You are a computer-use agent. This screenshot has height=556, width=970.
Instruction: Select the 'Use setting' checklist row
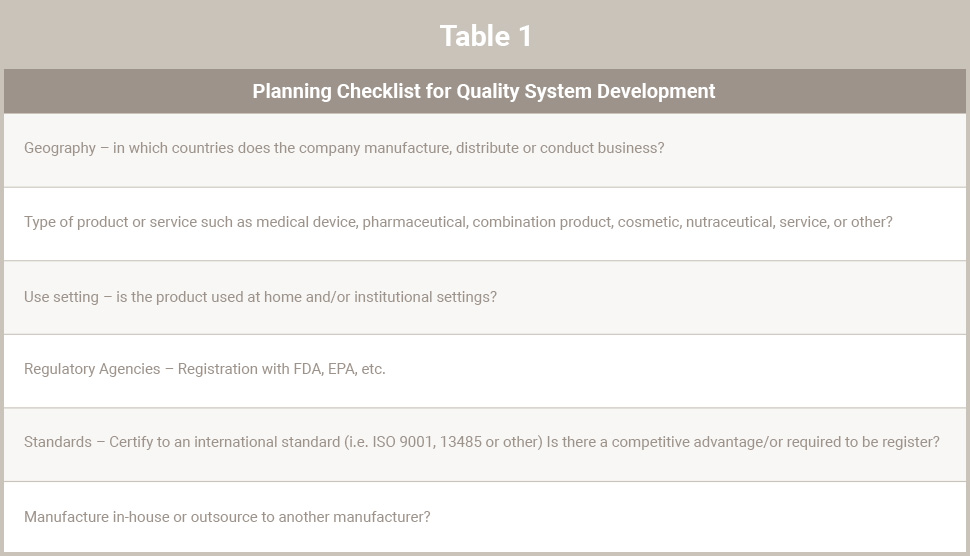484,297
